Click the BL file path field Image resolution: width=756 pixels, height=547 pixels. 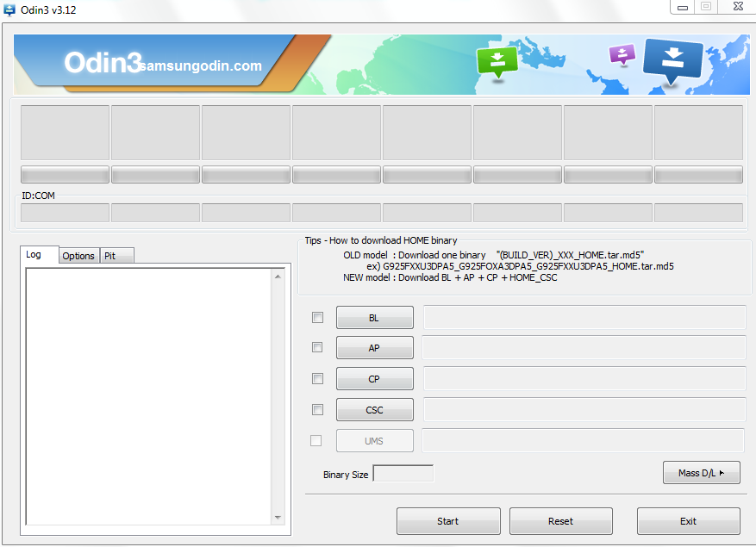pyautogui.click(x=584, y=317)
